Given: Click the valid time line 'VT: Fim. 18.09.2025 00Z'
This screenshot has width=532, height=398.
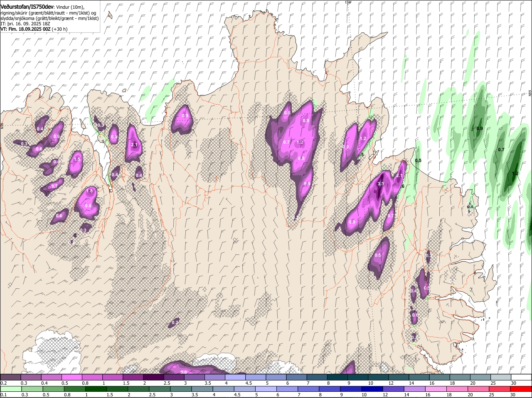Looking at the screenshot, I should [x=26, y=29].
